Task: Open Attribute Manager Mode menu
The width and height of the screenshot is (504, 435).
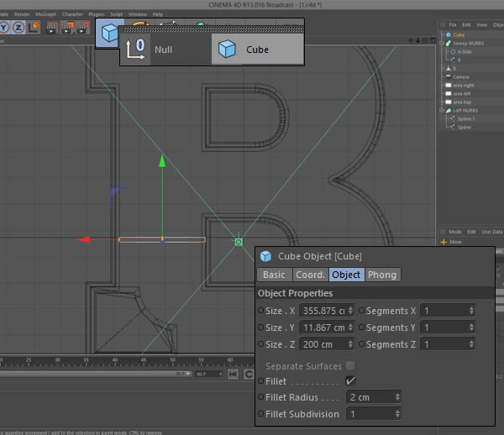Action: (x=454, y=232)
